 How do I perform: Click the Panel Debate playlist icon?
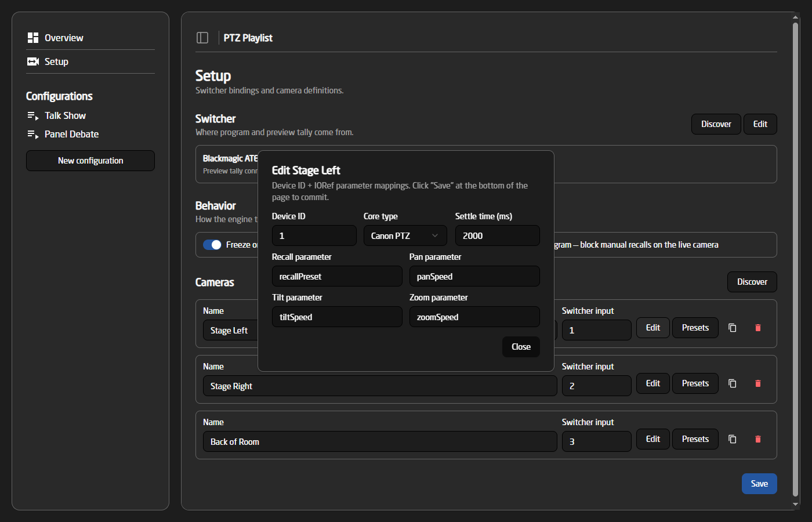click(x=33, y=135)
